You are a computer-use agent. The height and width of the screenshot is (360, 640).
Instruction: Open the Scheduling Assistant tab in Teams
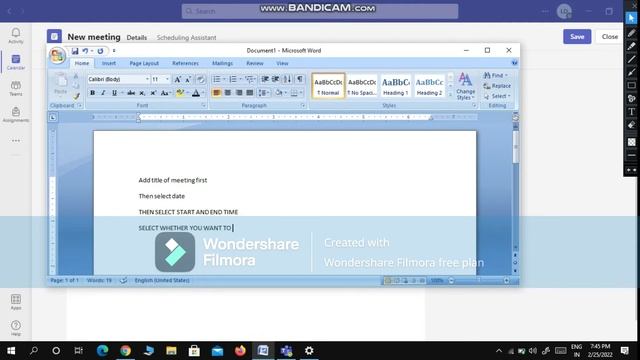point(187,38)
